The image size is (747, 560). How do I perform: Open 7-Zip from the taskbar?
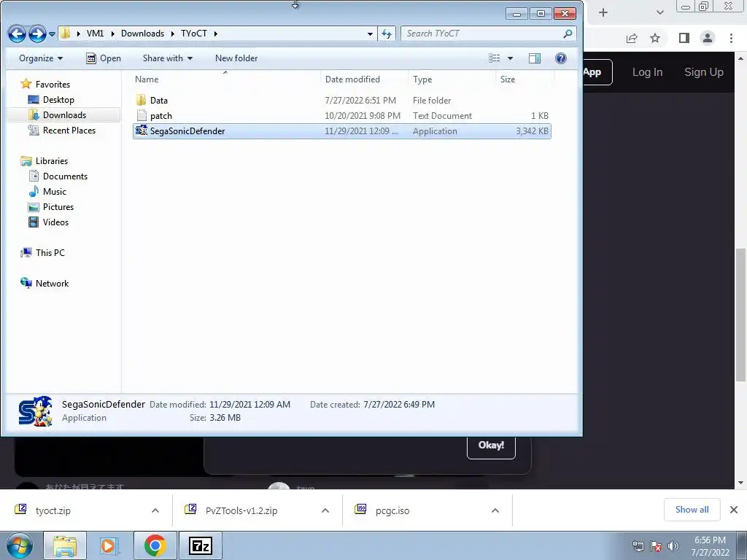(x=200, y=545)
